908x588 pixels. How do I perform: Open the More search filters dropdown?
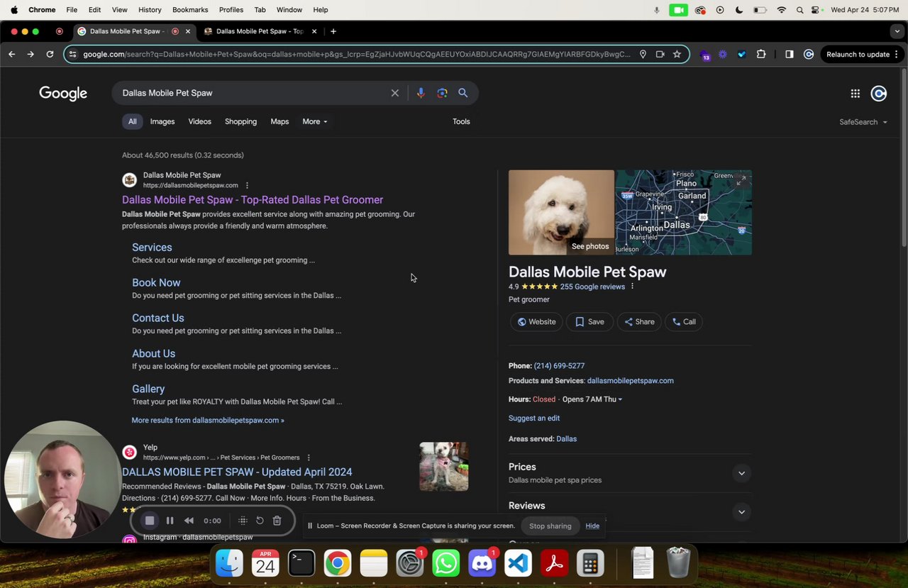click(x=315, y=121)
